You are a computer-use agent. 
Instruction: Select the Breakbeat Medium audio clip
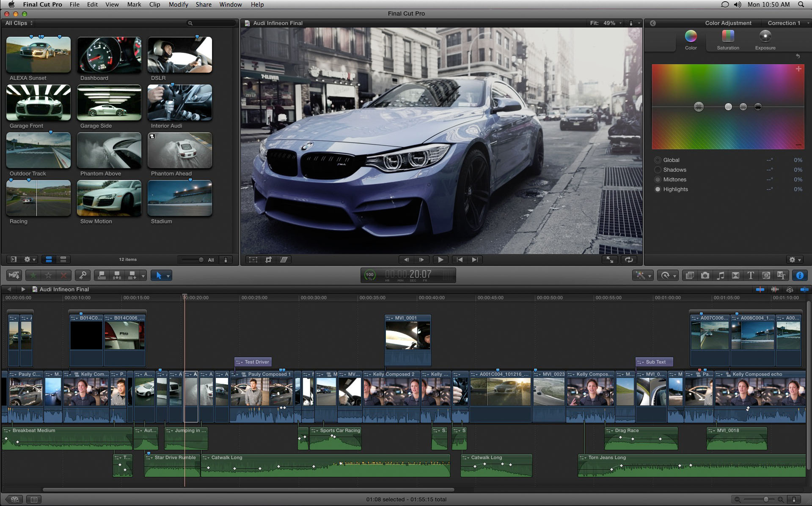click(67, 438)
